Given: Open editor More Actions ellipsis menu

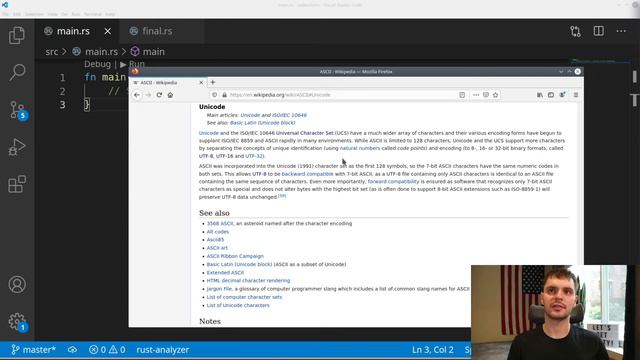Looking at the screenshot, I should pos(621,31).
